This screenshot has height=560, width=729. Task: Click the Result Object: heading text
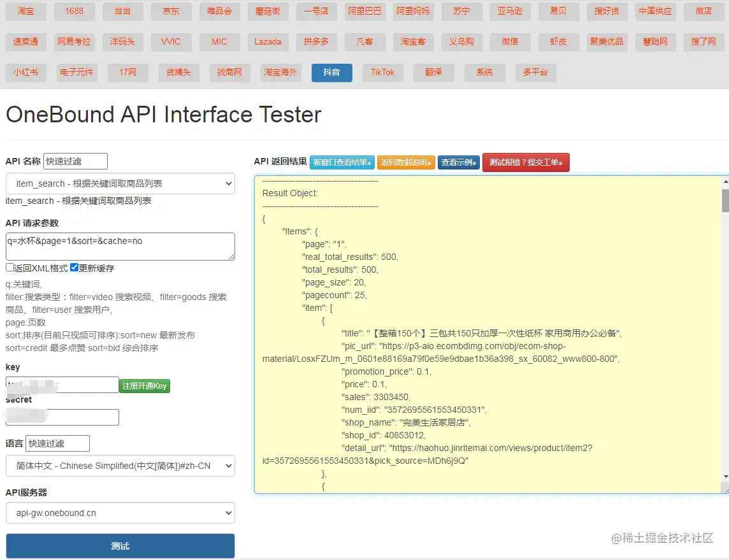click(x=290, y=193)
